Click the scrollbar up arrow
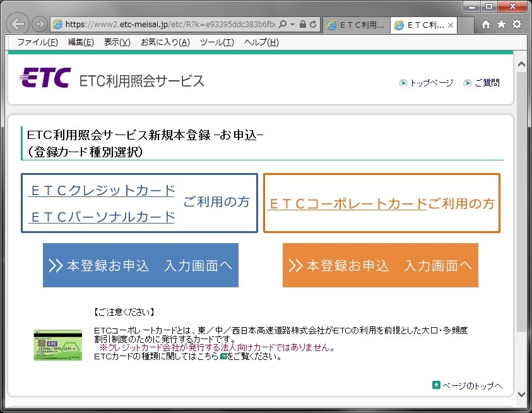This screenshot has width=532, height=413. pyautogui.click(x=522, y=64)
